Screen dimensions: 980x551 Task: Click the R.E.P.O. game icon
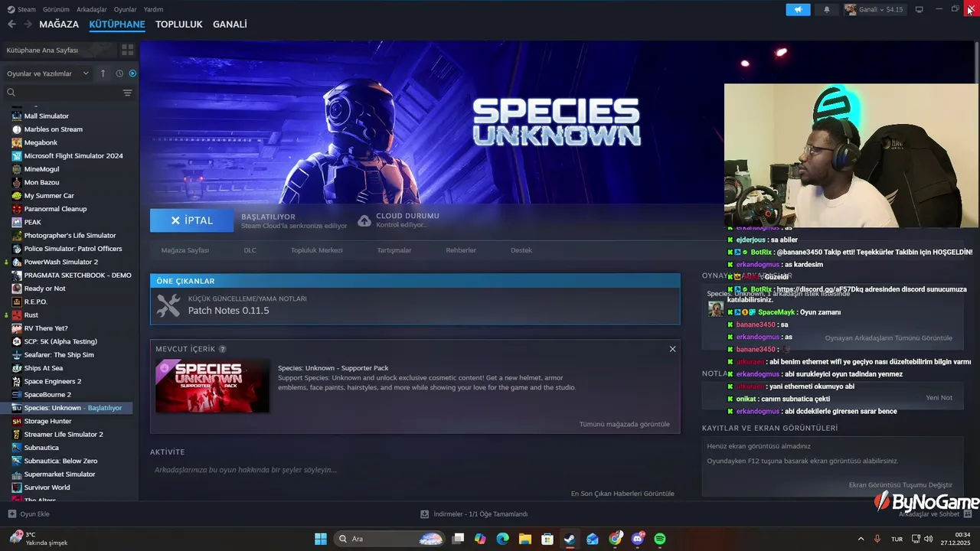(17, 302)
